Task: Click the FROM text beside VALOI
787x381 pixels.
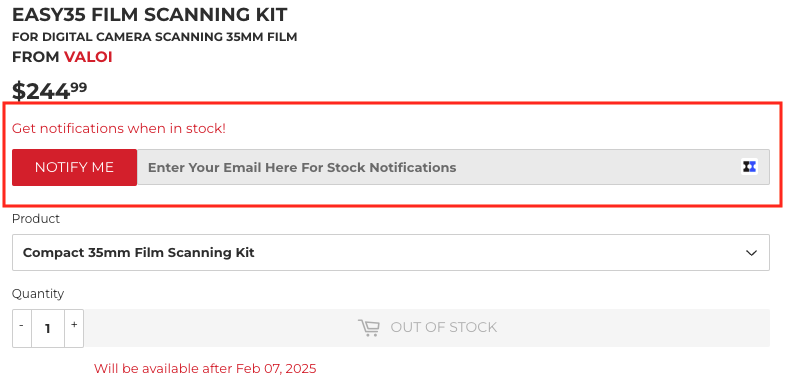Action: click(36, 57)
